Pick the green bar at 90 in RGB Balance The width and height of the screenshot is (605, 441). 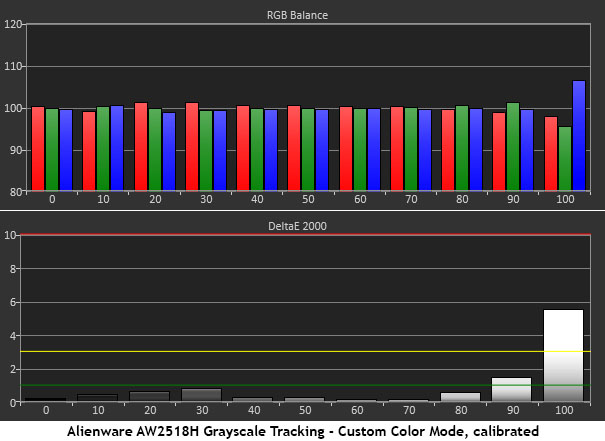[x=513, y=147]
